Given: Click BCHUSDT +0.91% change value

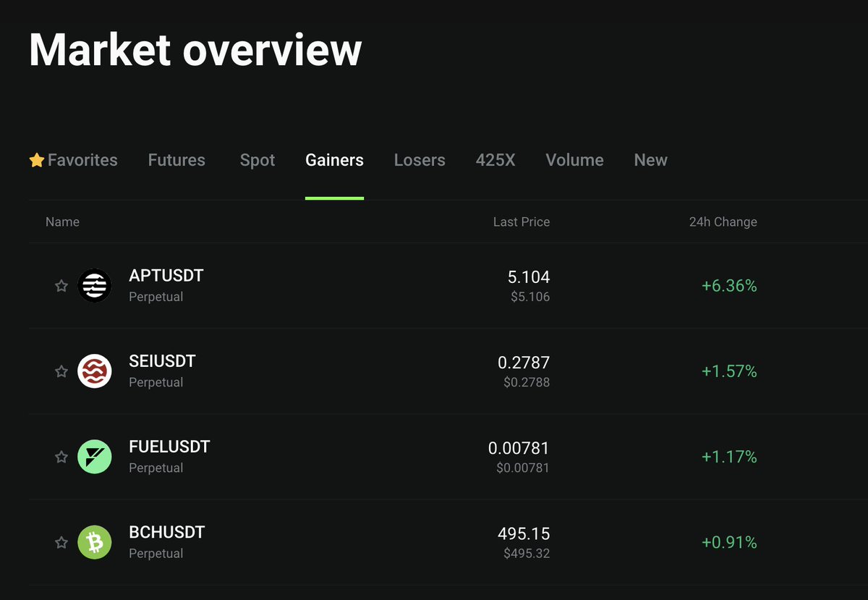Looking at the screenshot, I should (x=728, y=542).
